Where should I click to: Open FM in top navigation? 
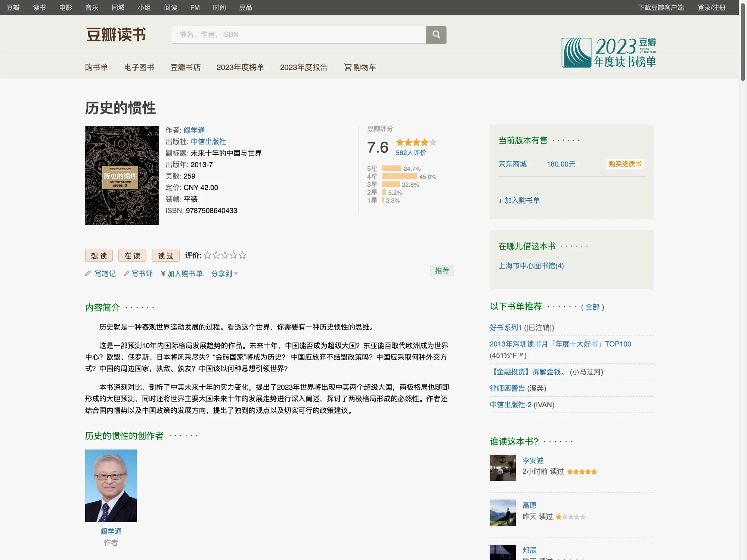click(195, 7)
